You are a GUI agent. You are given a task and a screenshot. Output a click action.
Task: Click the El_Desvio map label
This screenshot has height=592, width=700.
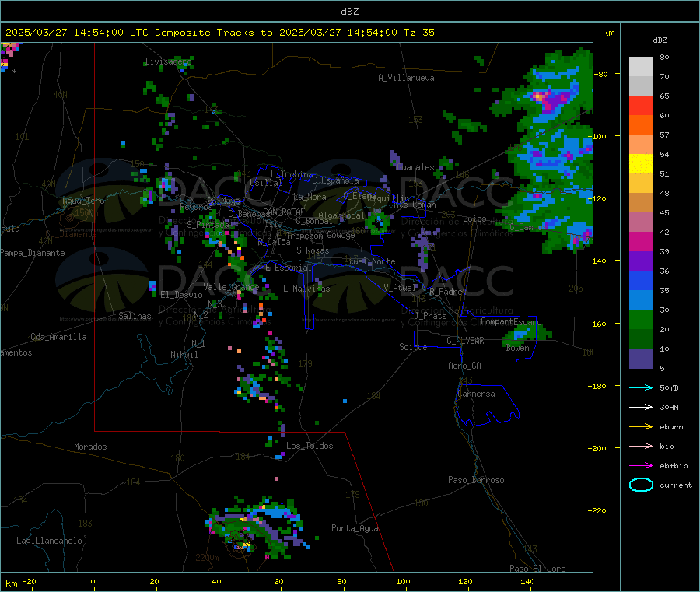point(182,295)
